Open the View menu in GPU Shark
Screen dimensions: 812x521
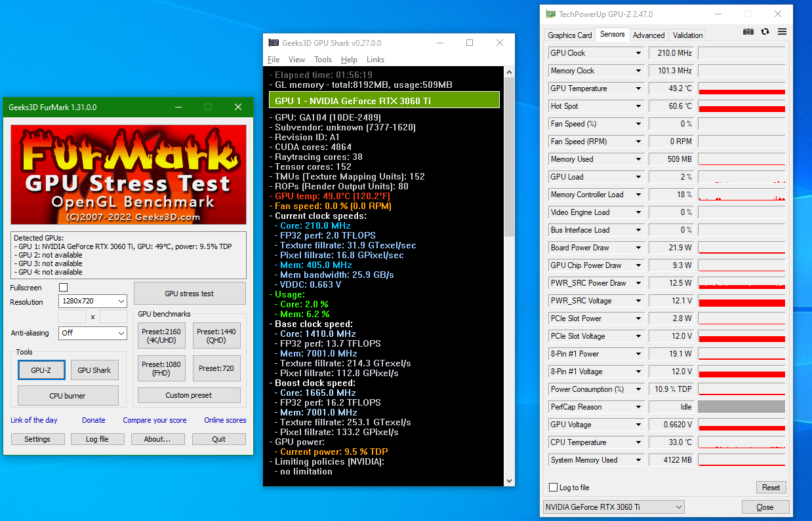click(296, 60)
